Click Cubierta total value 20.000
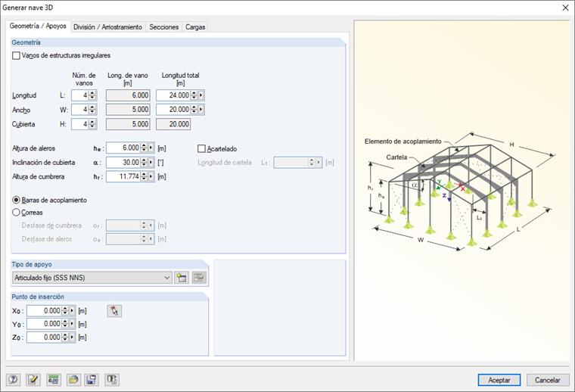 (173, 124)
